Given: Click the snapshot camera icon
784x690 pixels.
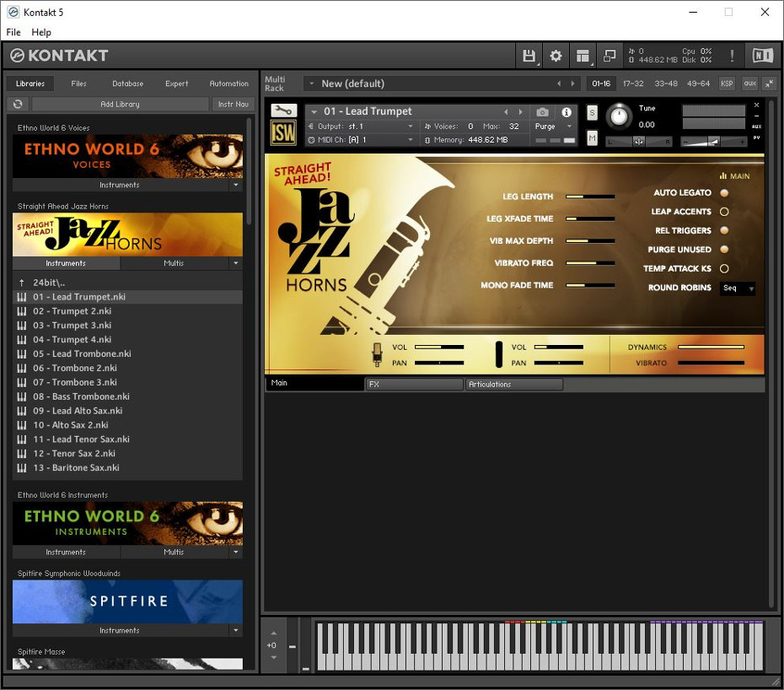Looking at the screenshot, I should point(543,112).
